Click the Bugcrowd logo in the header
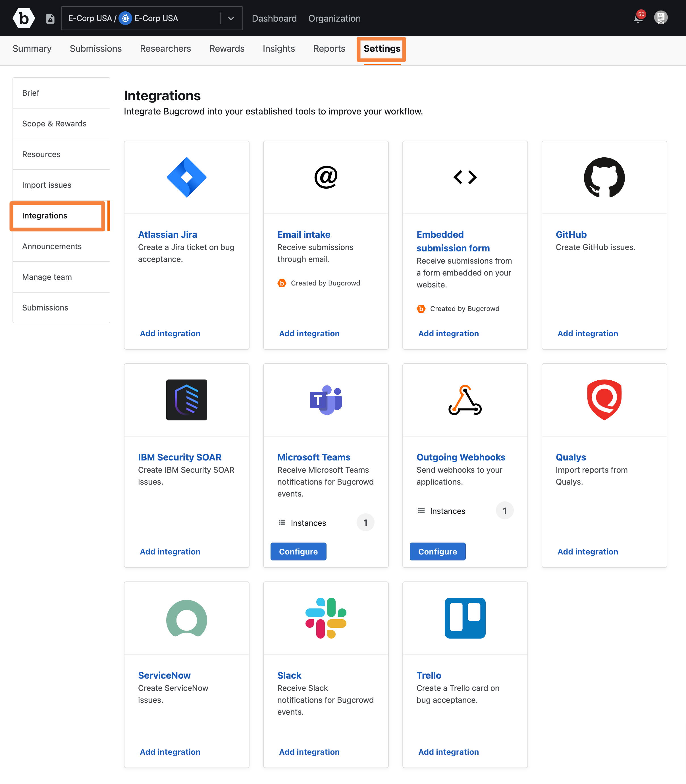This screenshot has width=686, height=784. [x=24, y=18]
